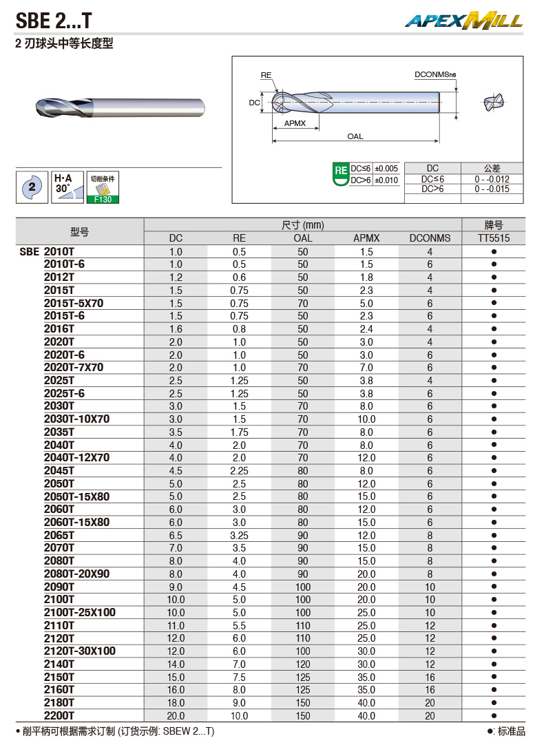This screenshot has height=756, width=544.
Task: Click the Weldon shank customization footnote
Action: (115, 731)
